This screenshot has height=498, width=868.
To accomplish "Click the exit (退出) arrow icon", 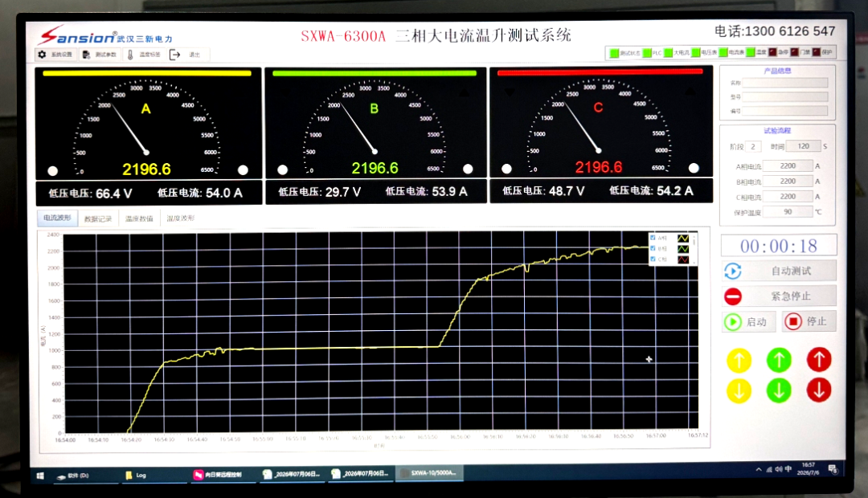I will click(174, 55).
